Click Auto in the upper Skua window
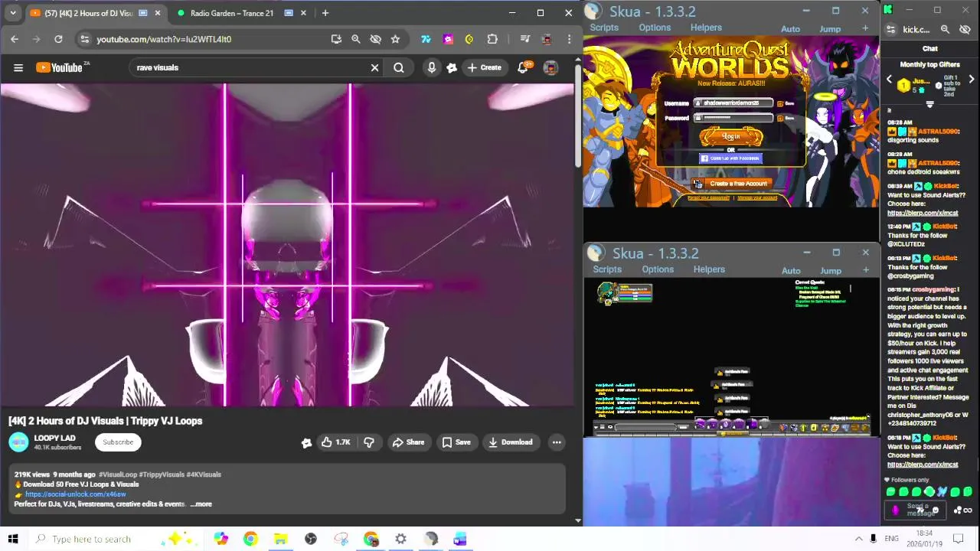This screenshot has width=980, height=551. pos(790,29)
